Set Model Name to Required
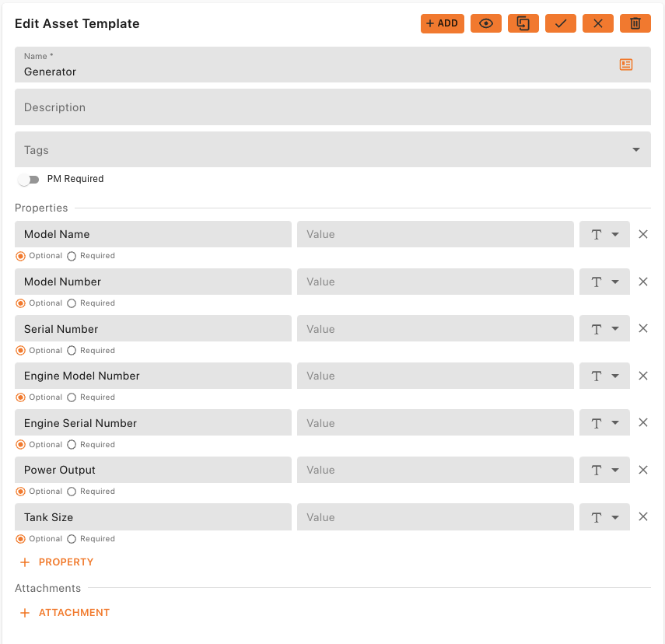Screen dimensions: 665x644 72,256
